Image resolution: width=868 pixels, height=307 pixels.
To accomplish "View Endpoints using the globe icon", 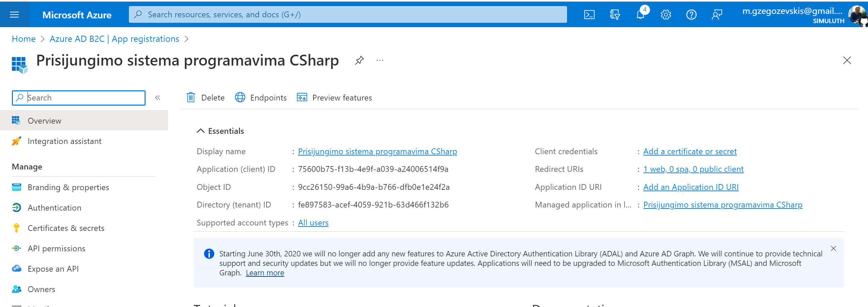I will pos(240,97).
